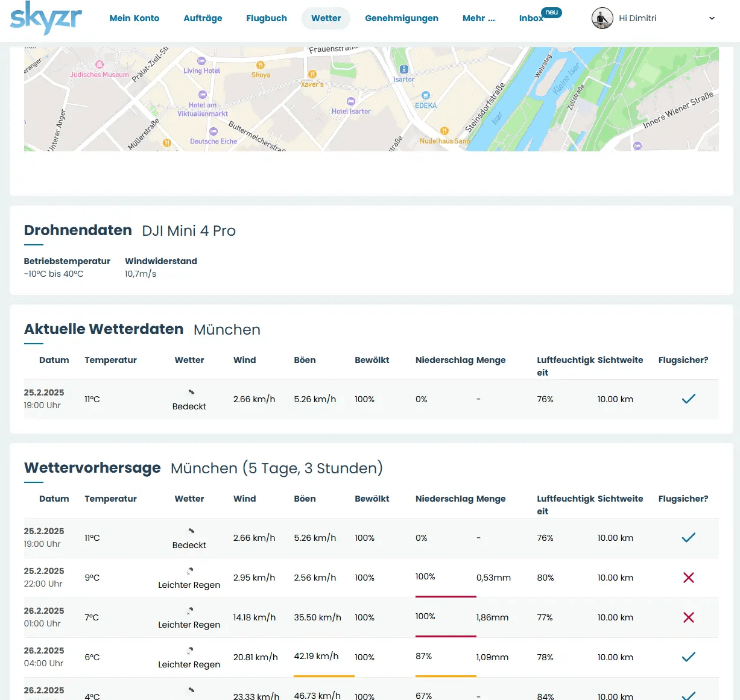The width and height of the screenshot is (740, 700).
Task: Select the Jüdisches Museum map marker
Action: (100, 65)
